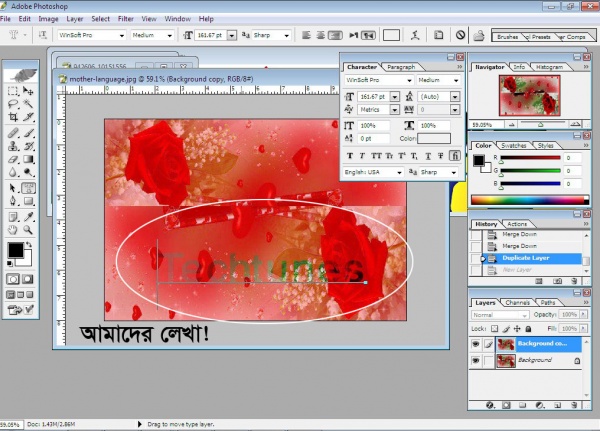Screen dimensions: 600x431
Task: Click the Navigator zoom slider
Action: (x=543, y=124)
